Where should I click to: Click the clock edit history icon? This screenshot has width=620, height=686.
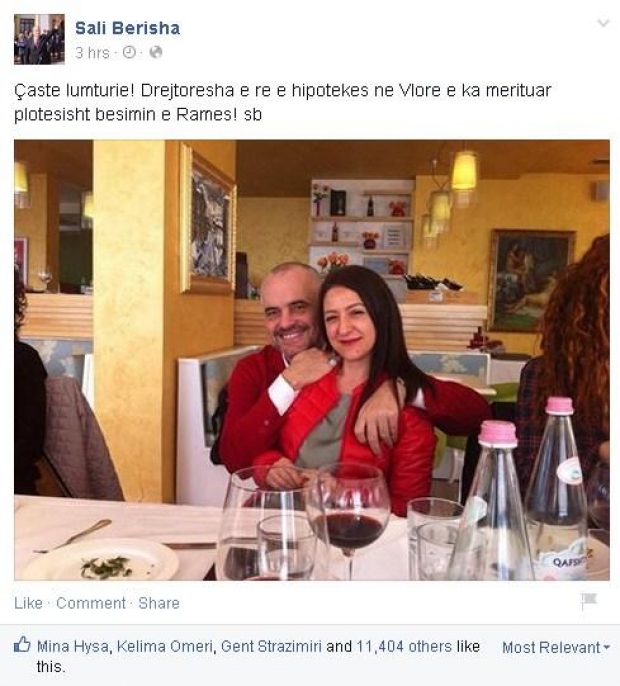coord(129,52)
